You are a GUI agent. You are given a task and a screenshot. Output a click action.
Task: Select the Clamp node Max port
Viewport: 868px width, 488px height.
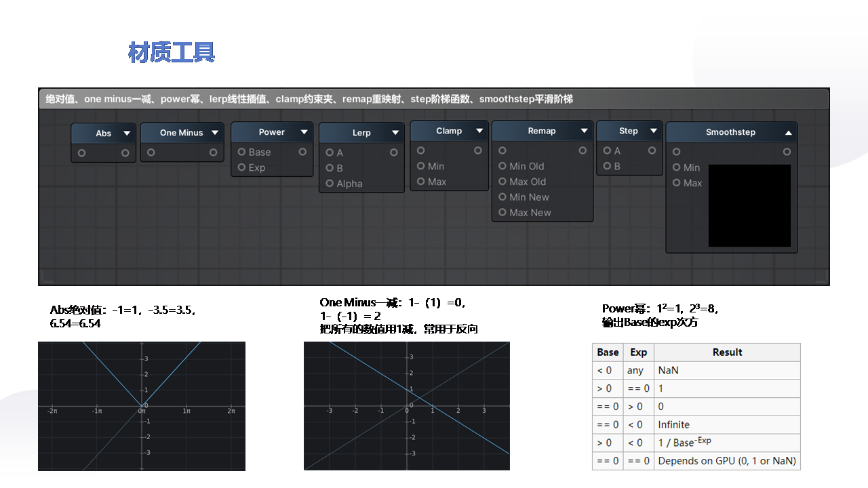pos(421,182)
